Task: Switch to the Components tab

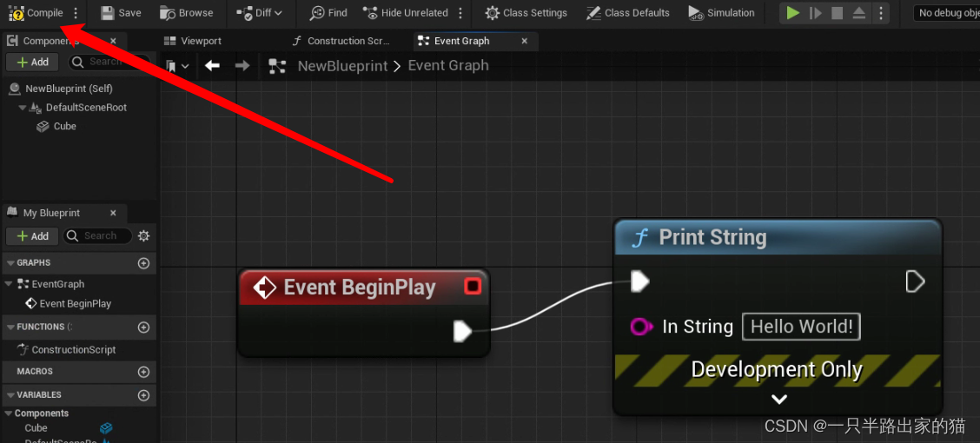Action: click(x=51, y=41)
